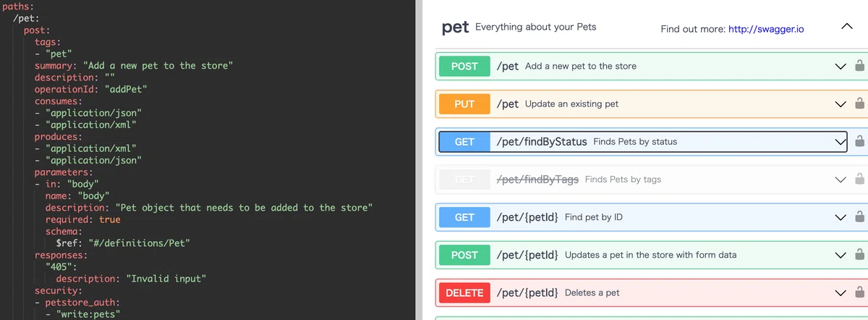Expand POST /pet operation chevron
This screenshot has height=320, width=868.
pyautogui.click(x=840, y=66)
